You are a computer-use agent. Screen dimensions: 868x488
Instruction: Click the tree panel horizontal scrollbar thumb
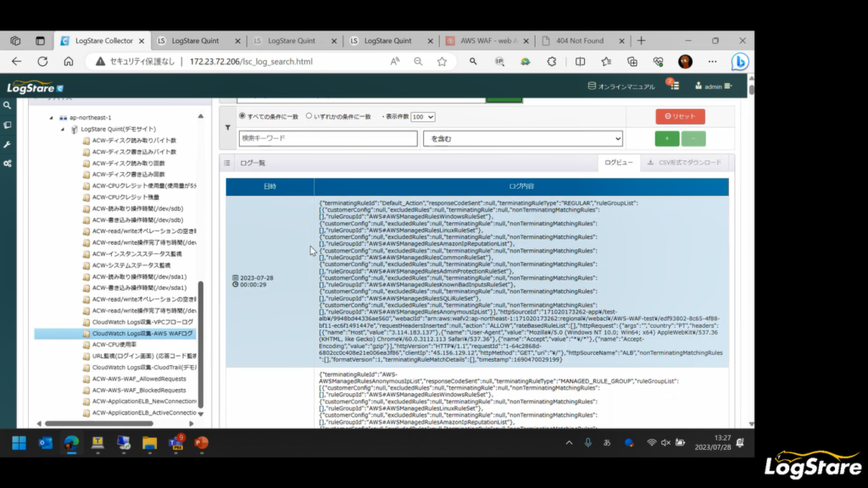98,424
